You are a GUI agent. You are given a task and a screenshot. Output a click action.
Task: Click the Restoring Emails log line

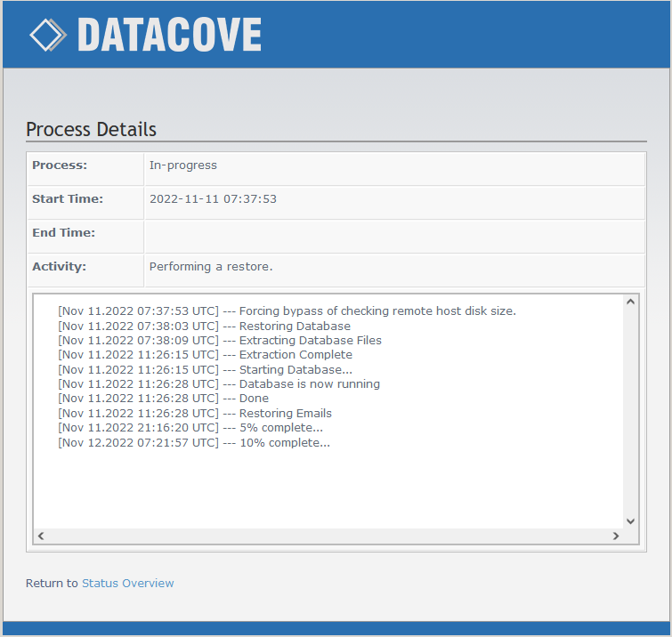click(195, 414)
